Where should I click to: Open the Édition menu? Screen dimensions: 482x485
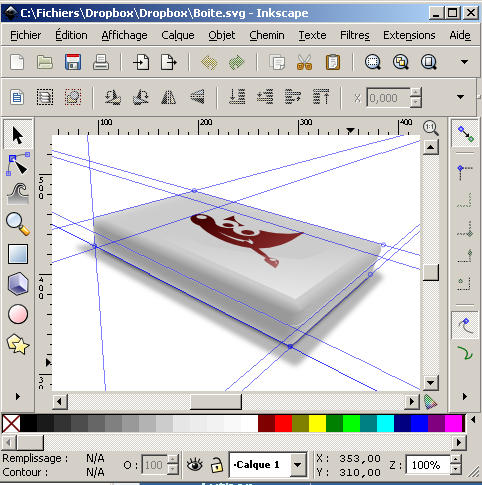point(71,35)
